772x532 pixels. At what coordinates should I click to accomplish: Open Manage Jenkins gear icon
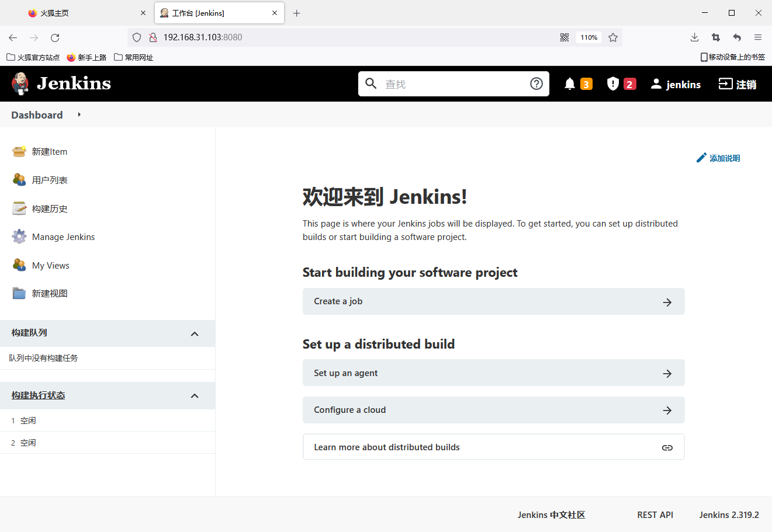(19, 237)
